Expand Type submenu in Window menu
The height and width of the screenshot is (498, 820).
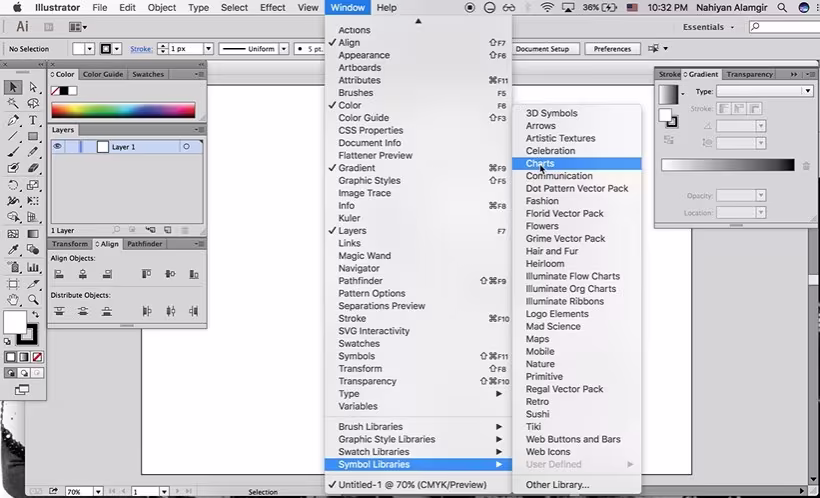pos(418,394)
